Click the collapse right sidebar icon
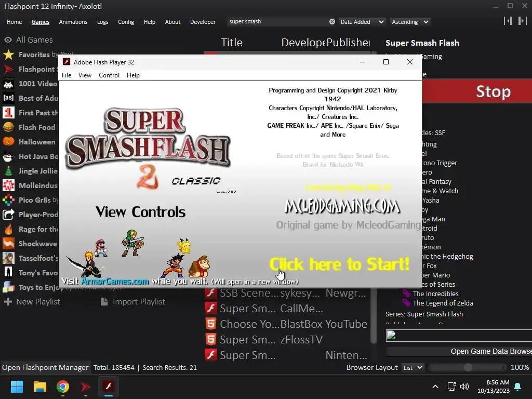Viewport: 532px width, 399px height. point(522,21)
